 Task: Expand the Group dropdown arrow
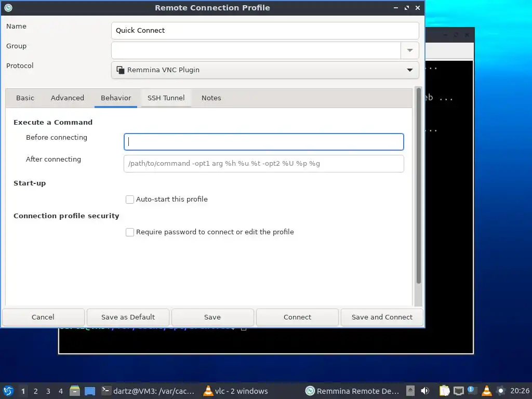tap(410, 50)
